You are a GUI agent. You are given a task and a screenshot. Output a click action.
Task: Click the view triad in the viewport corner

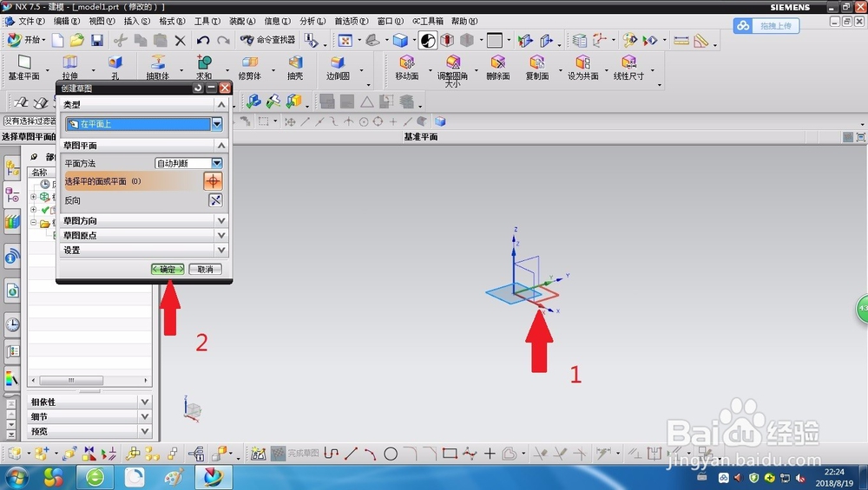(192, 409)
